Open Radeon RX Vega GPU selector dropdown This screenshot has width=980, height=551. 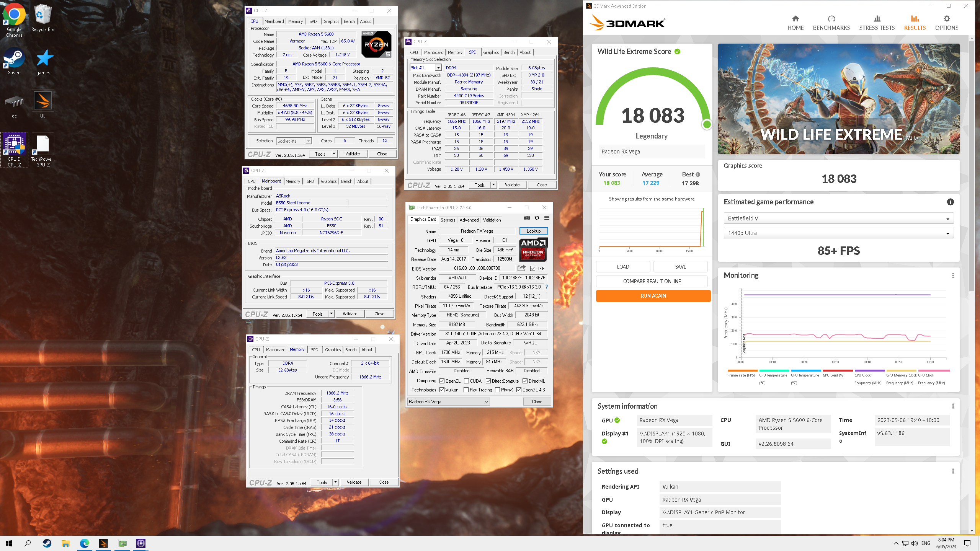click(x=448, y=402)
